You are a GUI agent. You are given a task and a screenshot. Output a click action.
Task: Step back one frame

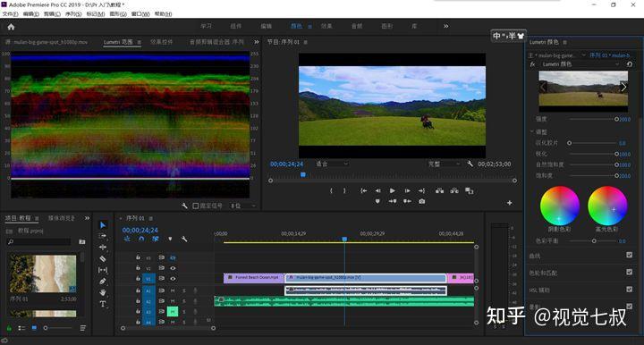(377, 190)
